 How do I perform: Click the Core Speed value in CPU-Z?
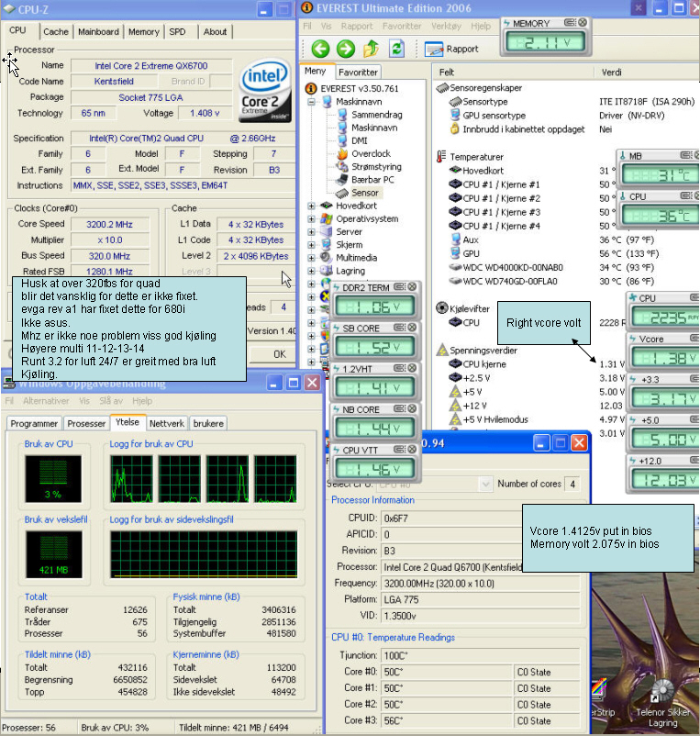tap(109, 225)
